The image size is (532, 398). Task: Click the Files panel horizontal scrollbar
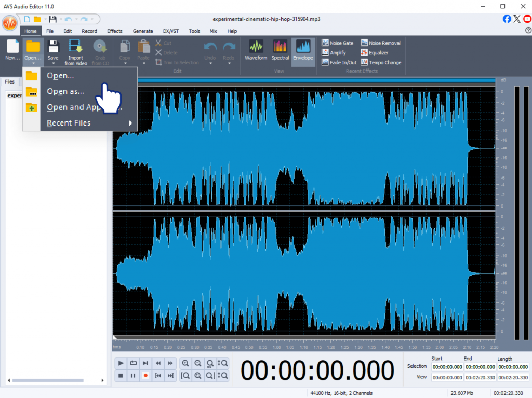47,381
